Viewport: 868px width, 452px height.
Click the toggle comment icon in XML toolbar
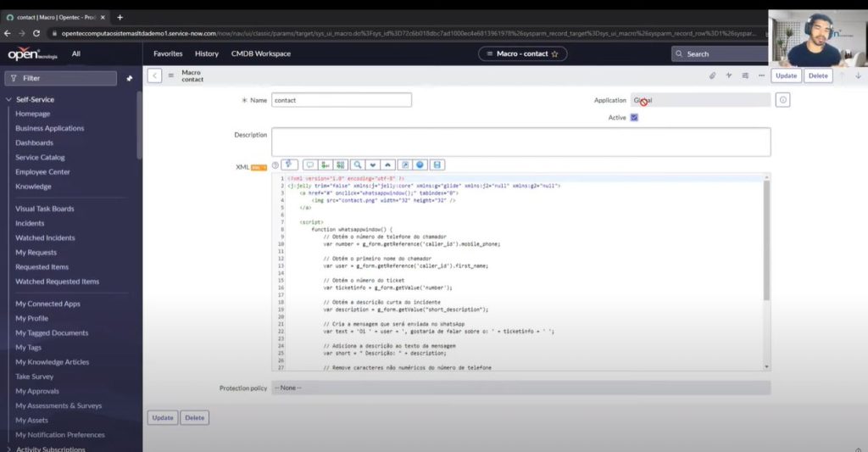tap(309, 165)
